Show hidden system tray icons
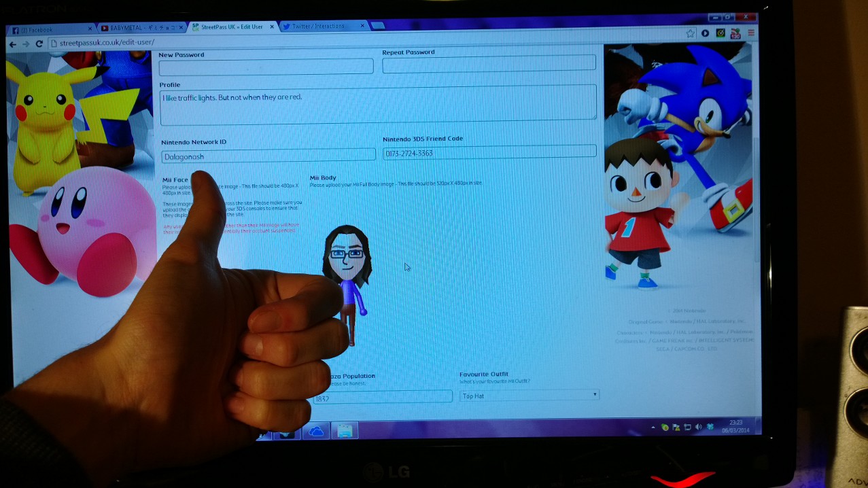868x488 pixels. click(653, 428)
